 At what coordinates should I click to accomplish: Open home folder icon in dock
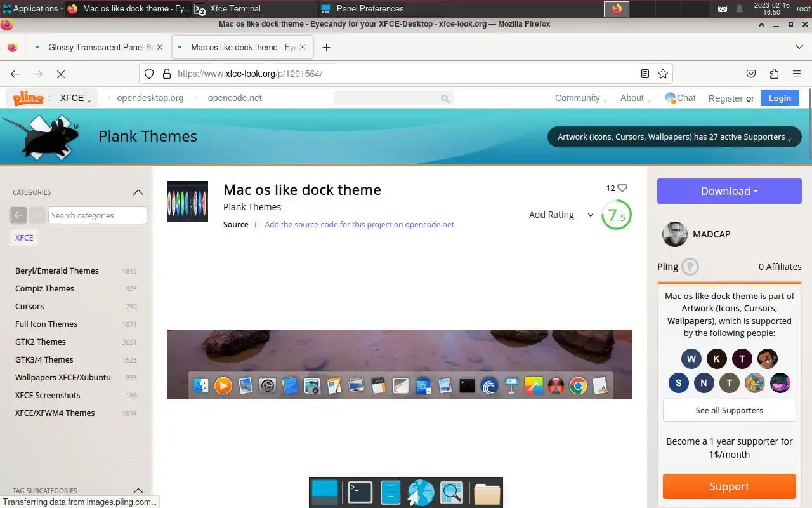click(487, 493)
